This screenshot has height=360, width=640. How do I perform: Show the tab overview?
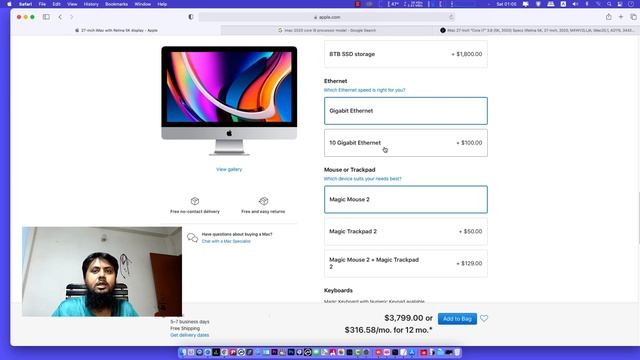pos(633,17)
